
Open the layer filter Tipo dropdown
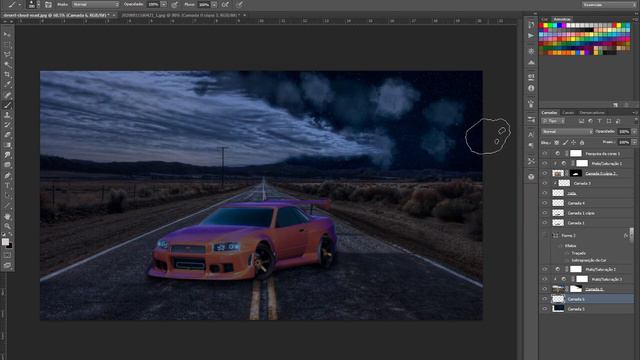(553, 121)
